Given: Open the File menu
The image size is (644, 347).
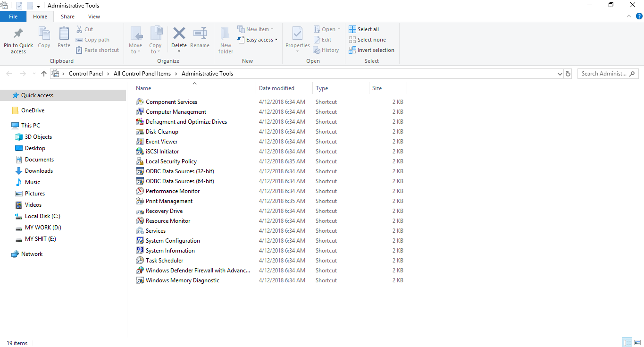Looking at the screenshot, I should click(x=13, y=17).
